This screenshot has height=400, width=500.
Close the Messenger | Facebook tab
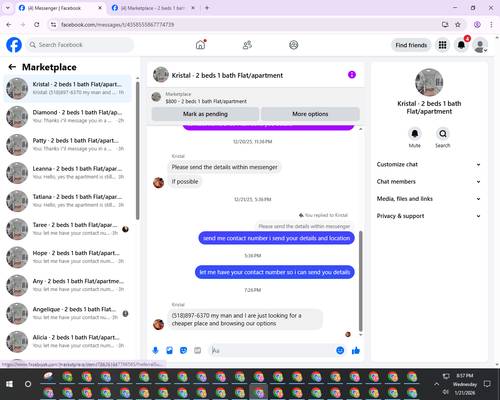coord(100,8)
